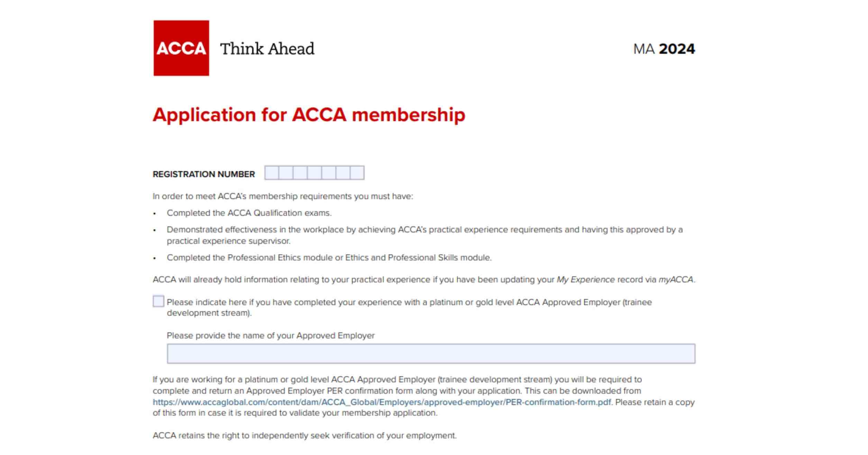The image size is (868, 455).
Task: Click the Application for ACCA membership heading
Action: point(309,115)
